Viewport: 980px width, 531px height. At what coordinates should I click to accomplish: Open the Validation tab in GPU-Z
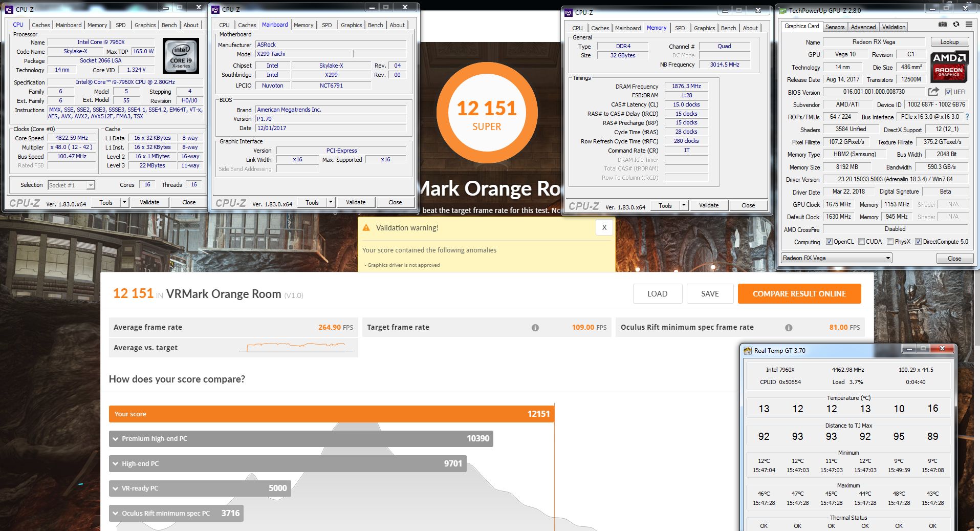(894, 27)
